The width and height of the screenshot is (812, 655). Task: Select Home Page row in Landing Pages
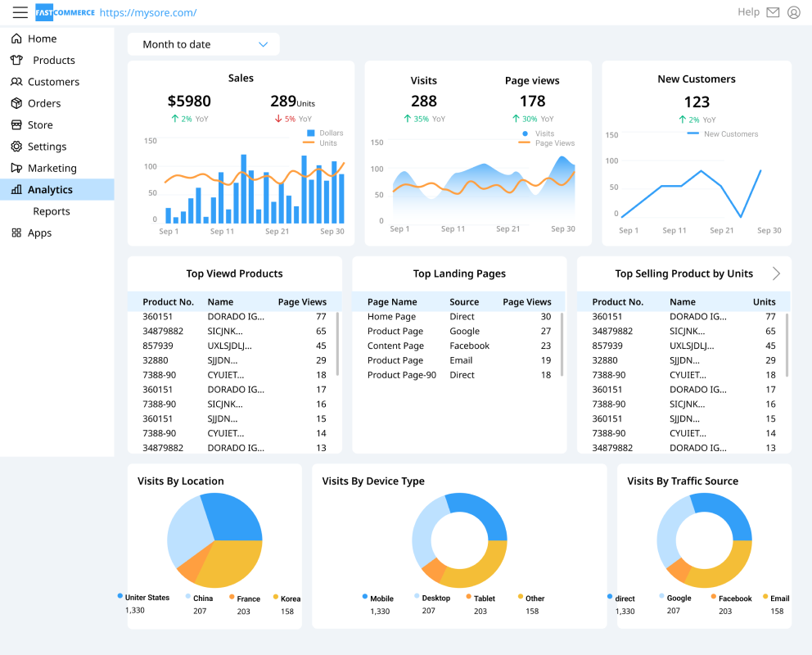coord(459,316)
